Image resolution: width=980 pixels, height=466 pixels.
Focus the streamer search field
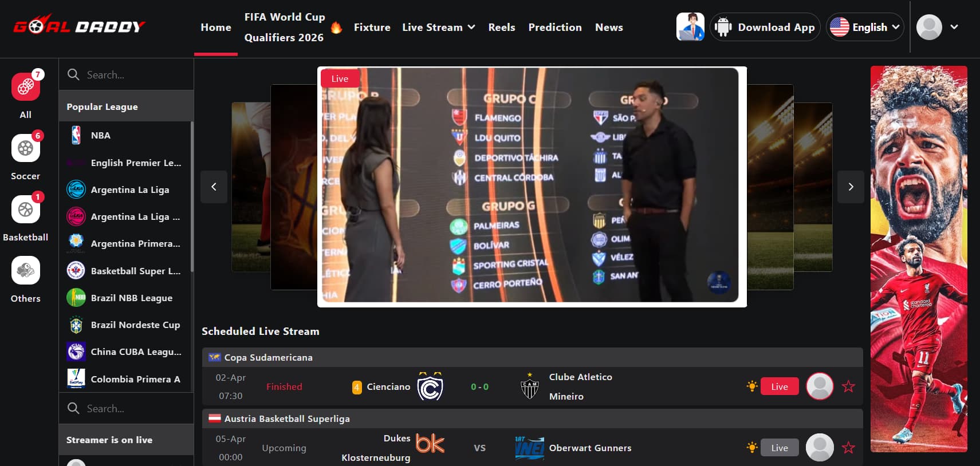point(126,408)
